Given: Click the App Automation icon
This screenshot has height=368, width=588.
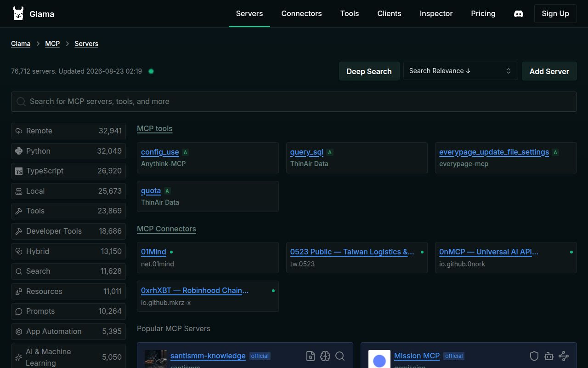Looking at the screenshot, I should click(x=19, y=332).
